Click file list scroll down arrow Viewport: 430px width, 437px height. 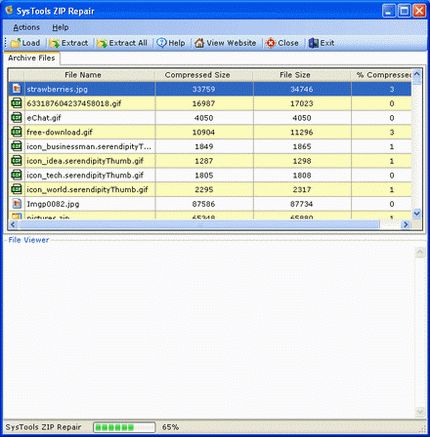click(417, 213)
